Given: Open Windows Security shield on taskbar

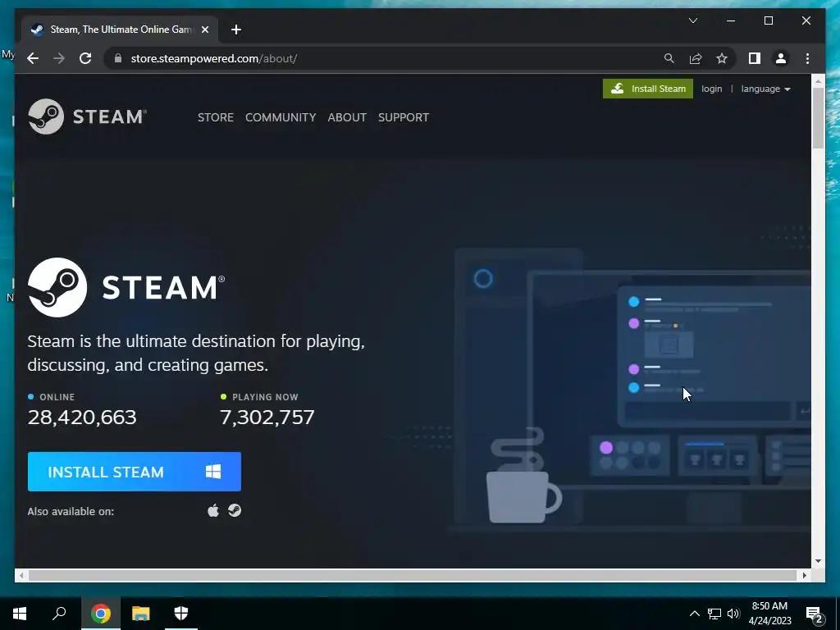Looking at the screenshot, I should click(181, 614).
